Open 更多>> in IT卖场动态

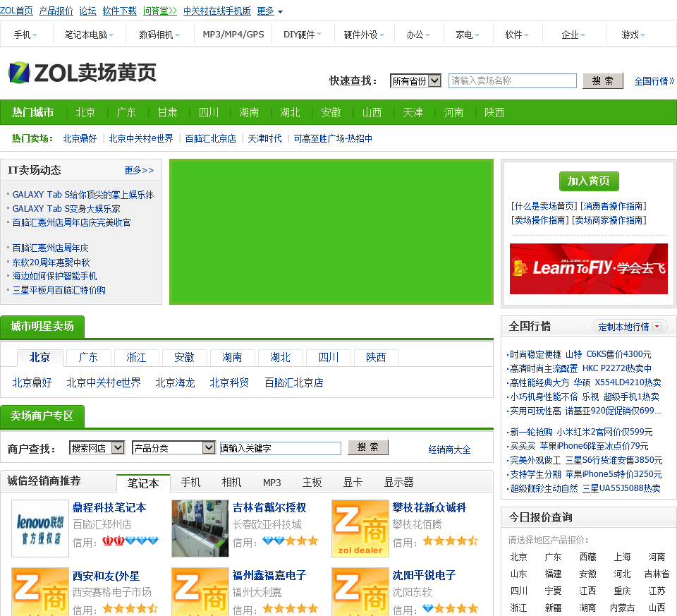[139, 170]
